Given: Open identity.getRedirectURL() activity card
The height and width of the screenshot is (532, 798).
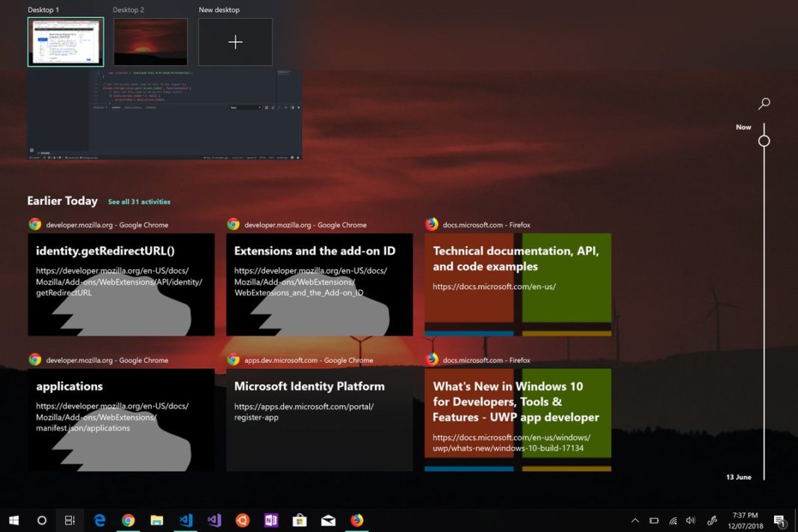Looking at the screenshot, I should tap(121, 284).
